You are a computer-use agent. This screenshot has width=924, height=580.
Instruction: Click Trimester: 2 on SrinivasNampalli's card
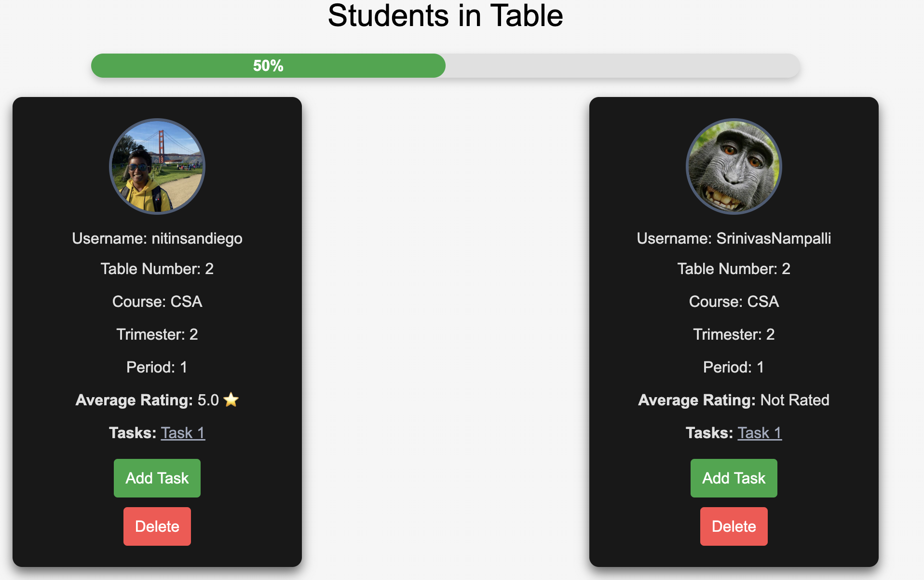coord(734,334)
